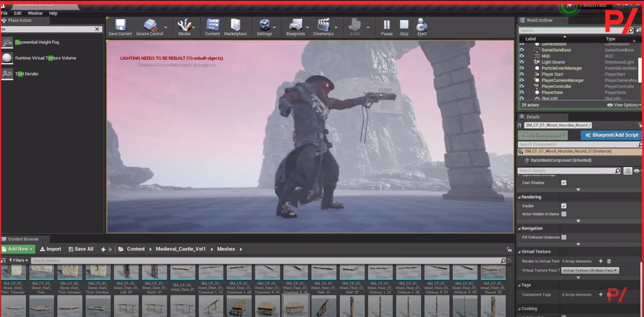Select the Light Source row in the outliner

pos(580,62)
